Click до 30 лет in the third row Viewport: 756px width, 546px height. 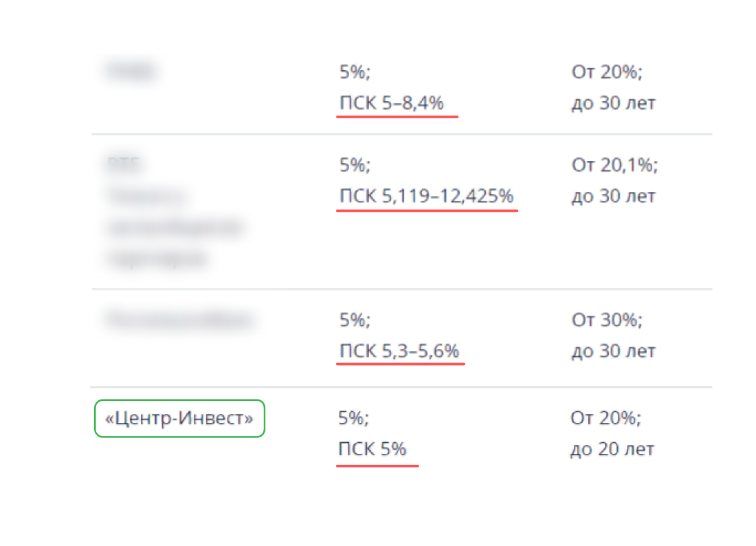pos(614,351)
